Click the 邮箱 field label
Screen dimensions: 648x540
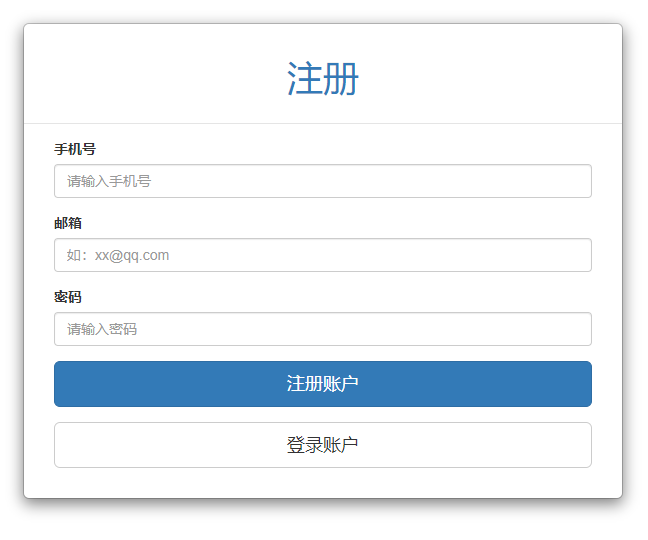[68, 223]
